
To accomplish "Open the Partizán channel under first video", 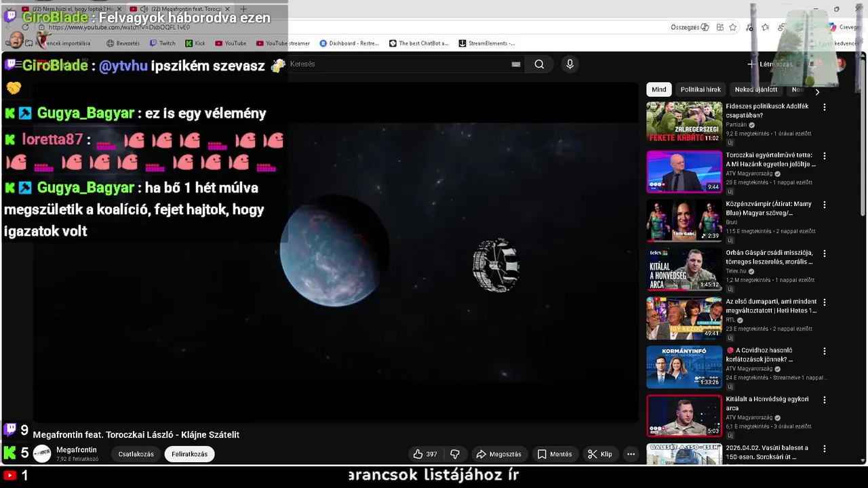I will [x=736, y=125].
